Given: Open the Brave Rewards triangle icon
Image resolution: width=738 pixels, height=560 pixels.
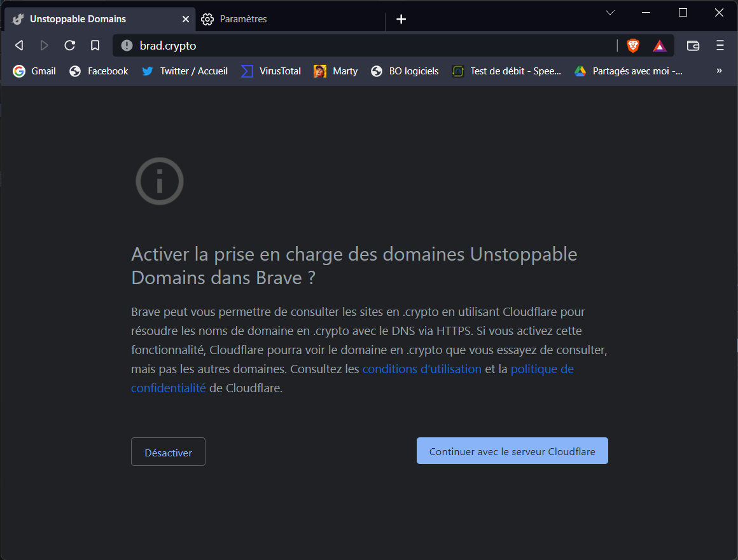Looking at the screenshot, I should pyautogui.click(x=659, y=46).
